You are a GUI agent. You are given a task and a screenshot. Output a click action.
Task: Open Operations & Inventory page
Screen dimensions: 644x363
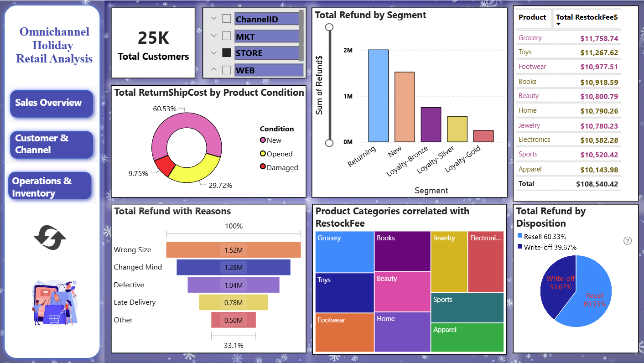click(x=50, y=187)
